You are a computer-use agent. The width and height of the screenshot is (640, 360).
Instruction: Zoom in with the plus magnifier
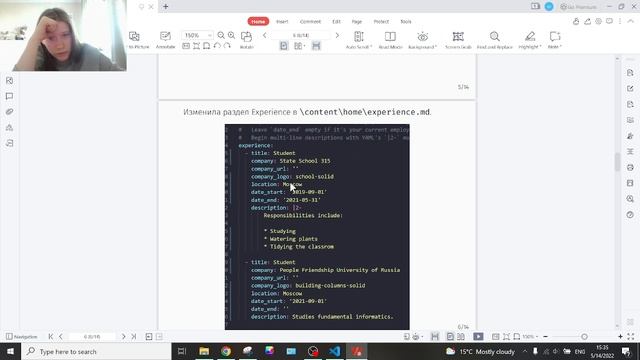coord(231,36)
